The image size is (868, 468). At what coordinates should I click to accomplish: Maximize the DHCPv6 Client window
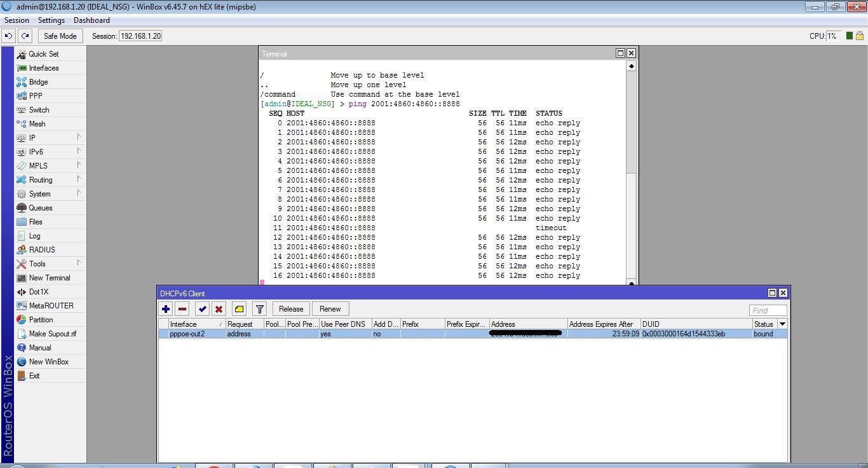point(772,293)
